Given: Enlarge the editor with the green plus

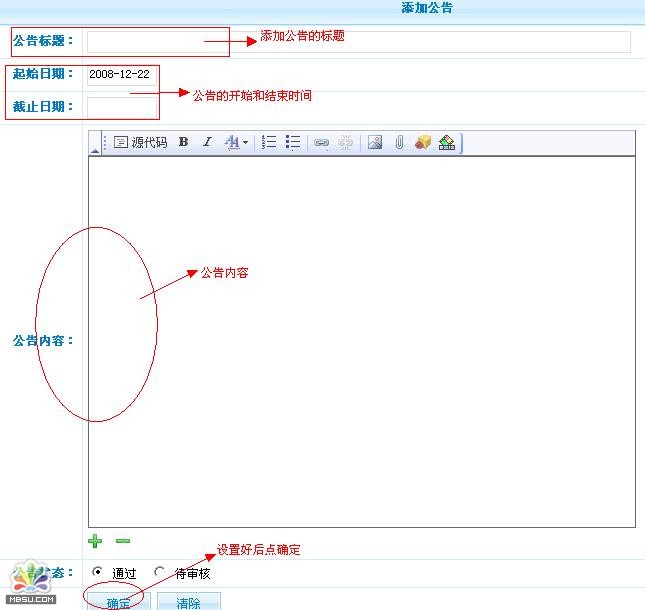Looking at the screenshot, I should [95, 541].
